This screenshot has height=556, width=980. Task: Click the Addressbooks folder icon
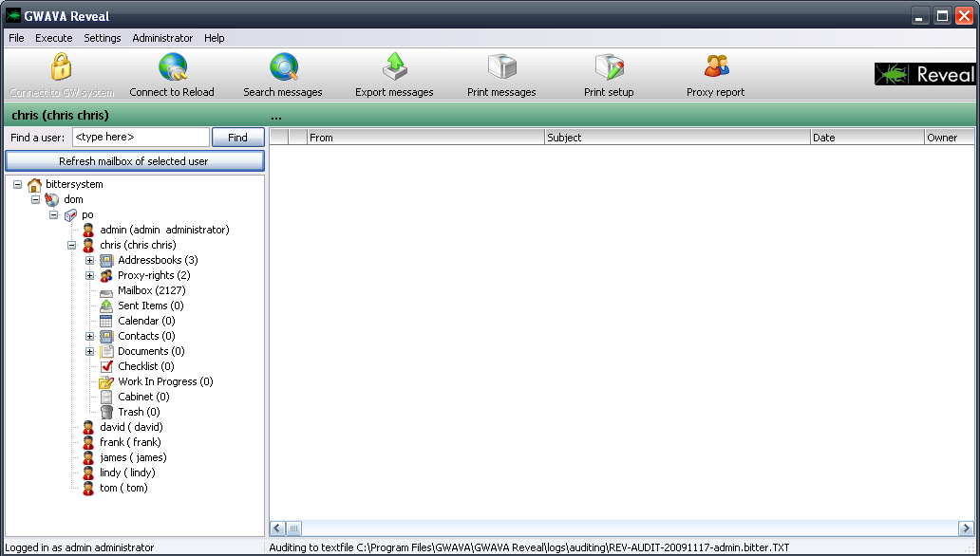click(106, 261)
